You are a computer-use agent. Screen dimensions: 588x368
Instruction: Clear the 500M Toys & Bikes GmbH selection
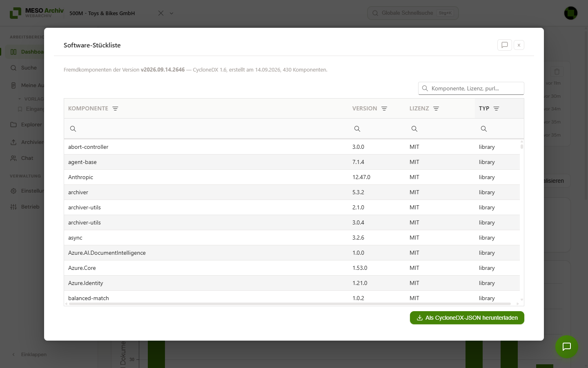coord(161,13)
